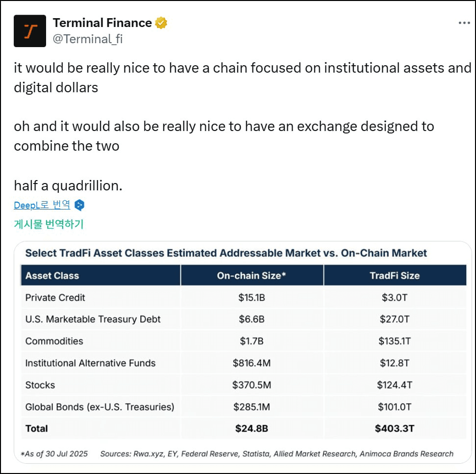Open the TradFi asset table image
Viewport: 476px width, 474px height.
pyautogui.click(x=243, y=352)
